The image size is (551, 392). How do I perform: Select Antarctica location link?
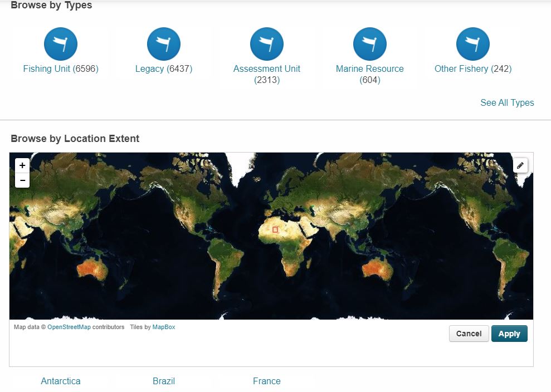(61, 381)
